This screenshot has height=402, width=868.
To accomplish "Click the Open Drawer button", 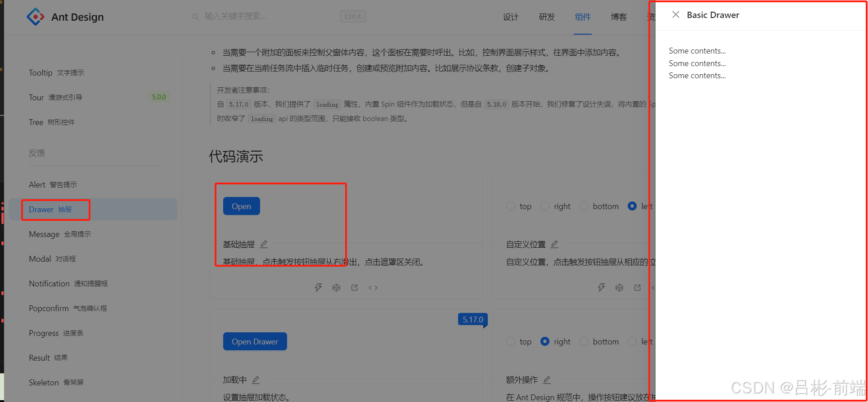I will point(255,341).
